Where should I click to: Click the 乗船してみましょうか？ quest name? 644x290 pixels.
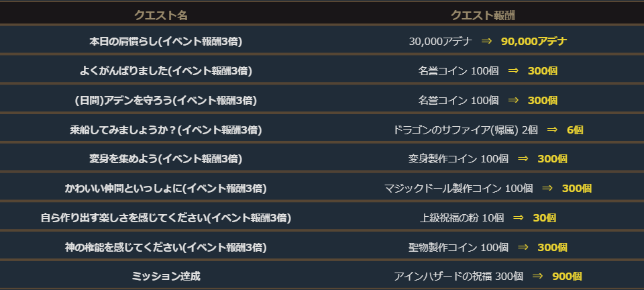[165, 130]
